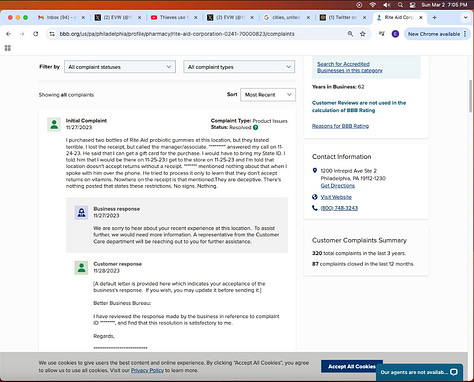Viewport: 474px width, 382px height.
Task: Click Visit Website link
Action: [336, 197]
